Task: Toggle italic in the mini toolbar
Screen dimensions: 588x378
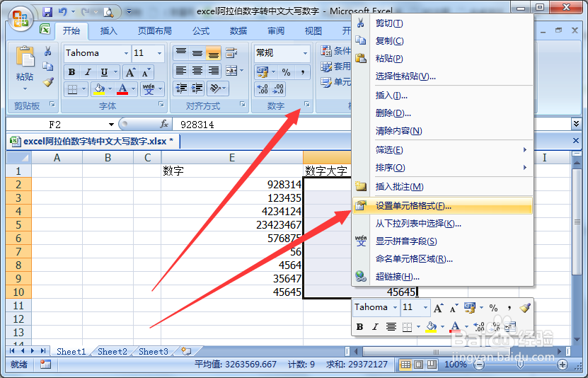Action: (375, 327)
